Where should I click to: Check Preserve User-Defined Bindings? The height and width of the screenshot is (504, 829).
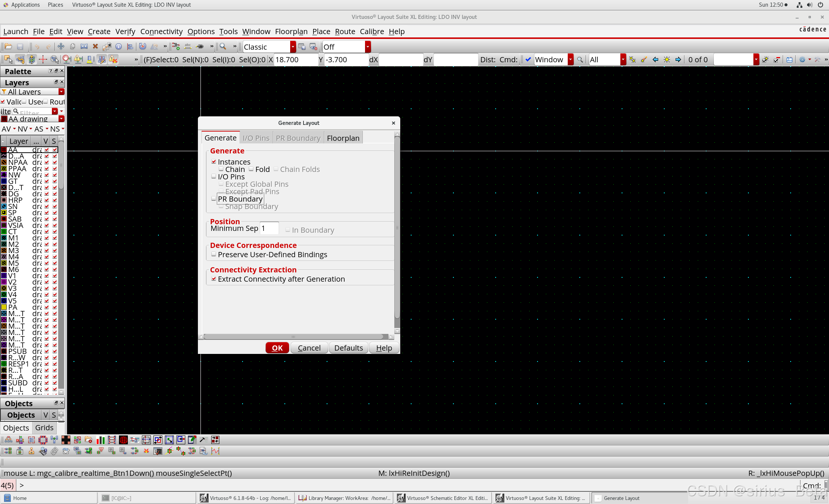(x=214, y=254)
